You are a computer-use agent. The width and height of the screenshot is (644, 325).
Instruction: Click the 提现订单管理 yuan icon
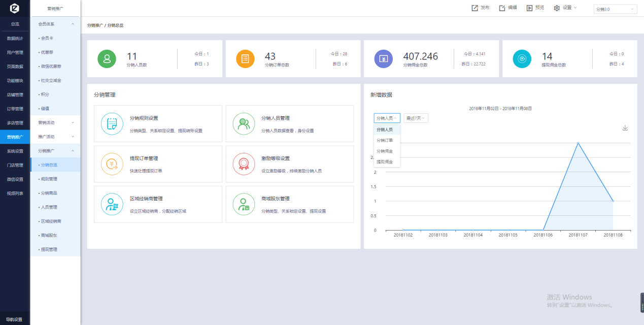(112, 164)
